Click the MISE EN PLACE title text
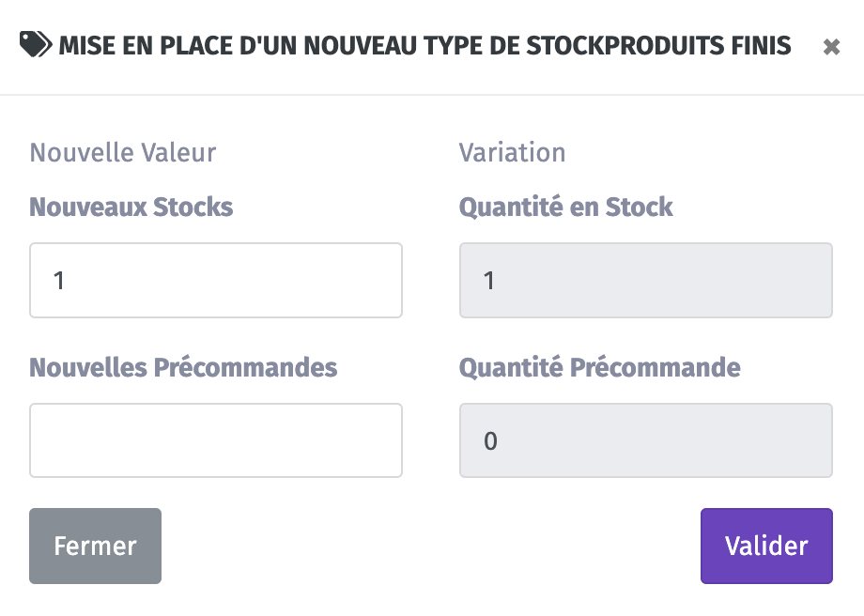864x616 pixels. [x=146, y=46]
